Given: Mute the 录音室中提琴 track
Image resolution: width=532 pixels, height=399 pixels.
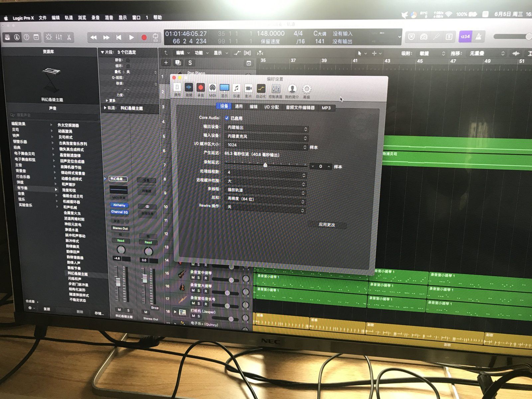Looking at the screenshot, I should tap(193, 278).
